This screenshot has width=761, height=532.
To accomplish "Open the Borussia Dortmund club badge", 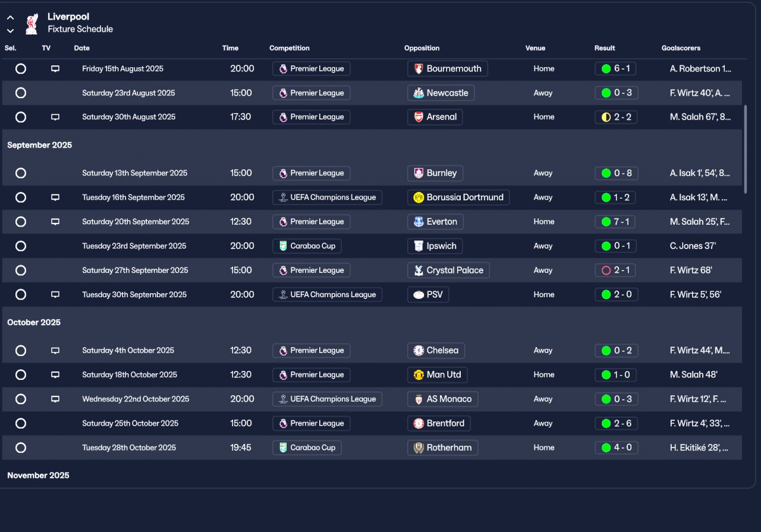I will point(419,197).
